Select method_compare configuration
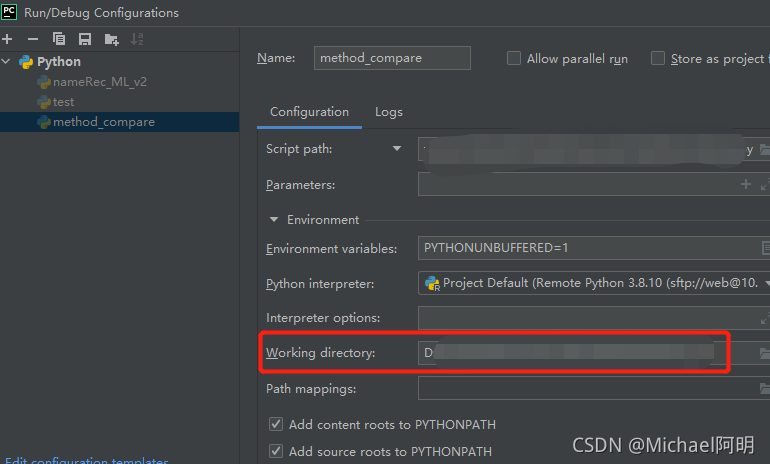 [x=119, y=122]
